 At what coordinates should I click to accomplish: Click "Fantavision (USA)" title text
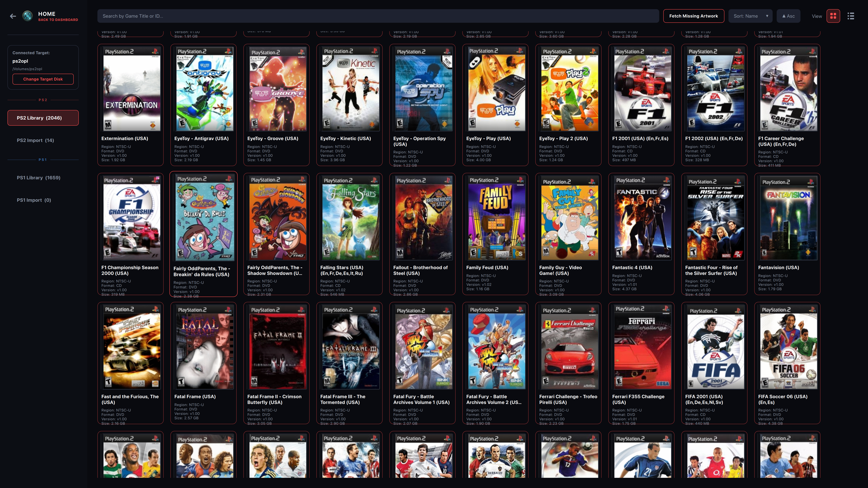778,268
